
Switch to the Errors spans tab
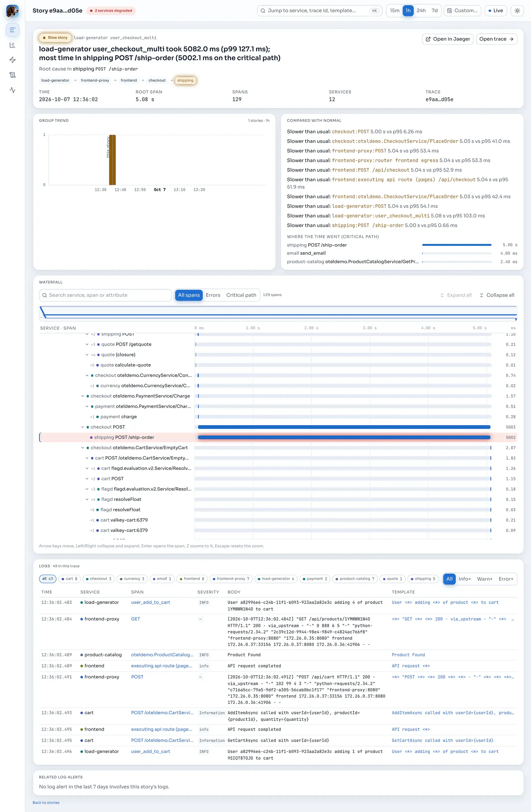point(213,295)
